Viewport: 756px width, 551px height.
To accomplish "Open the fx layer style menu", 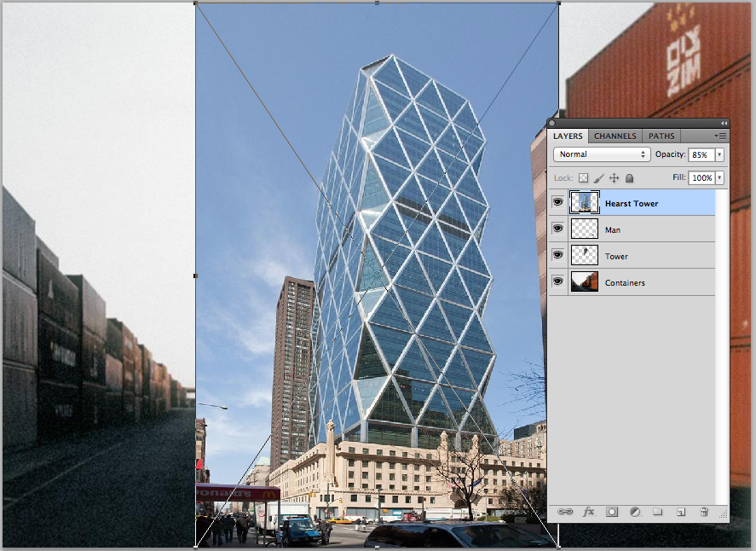I will tap(588, 512).
